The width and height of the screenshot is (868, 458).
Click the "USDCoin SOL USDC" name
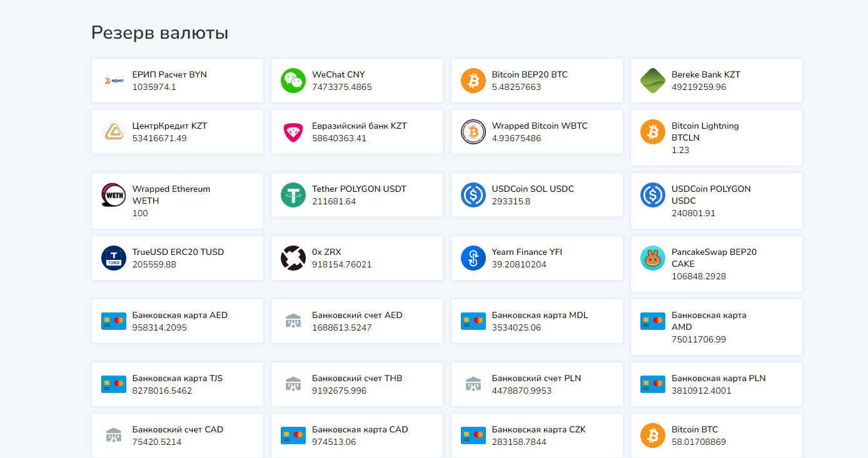[533, 189]
